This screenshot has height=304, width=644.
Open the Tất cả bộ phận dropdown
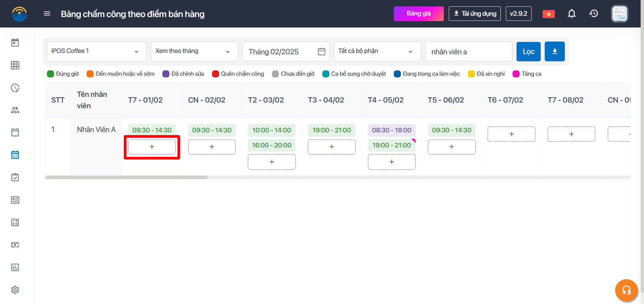(377, 52)
